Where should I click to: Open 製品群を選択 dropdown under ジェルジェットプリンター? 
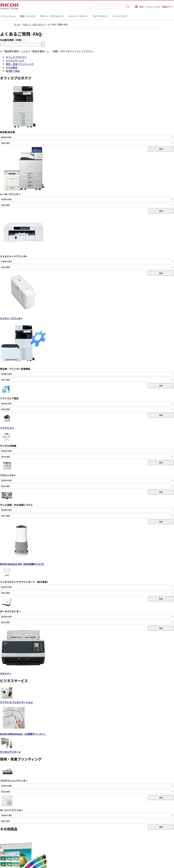point(87,261)
